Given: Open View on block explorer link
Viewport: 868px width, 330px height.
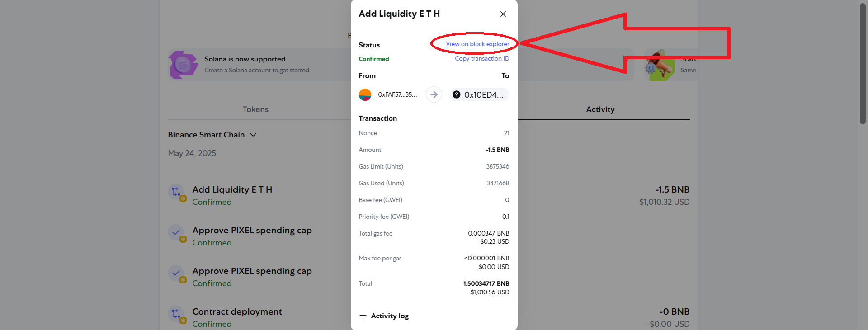Looking at the screenshot, I should coord(477,44).
